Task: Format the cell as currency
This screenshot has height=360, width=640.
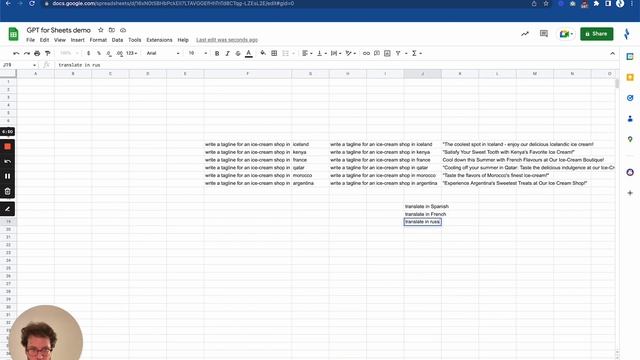Action: [89, 53]
